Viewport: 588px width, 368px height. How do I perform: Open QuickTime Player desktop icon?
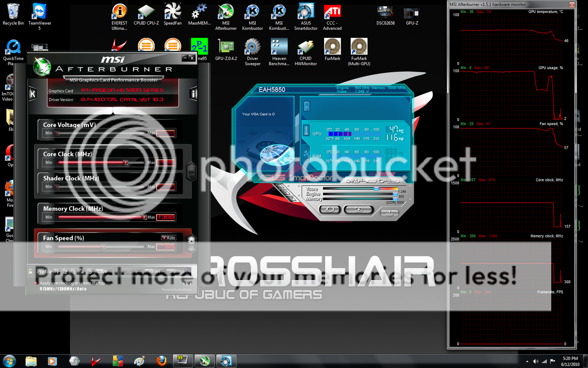coord(13,52)
